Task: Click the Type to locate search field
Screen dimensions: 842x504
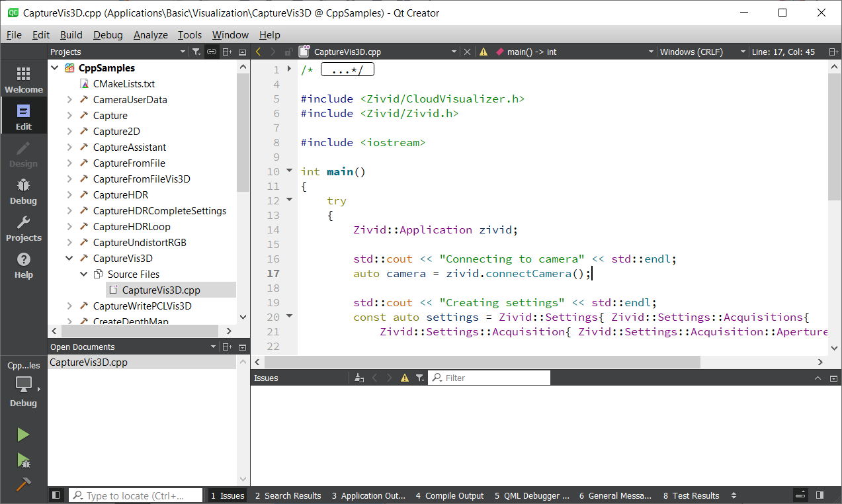Action: 136,495
